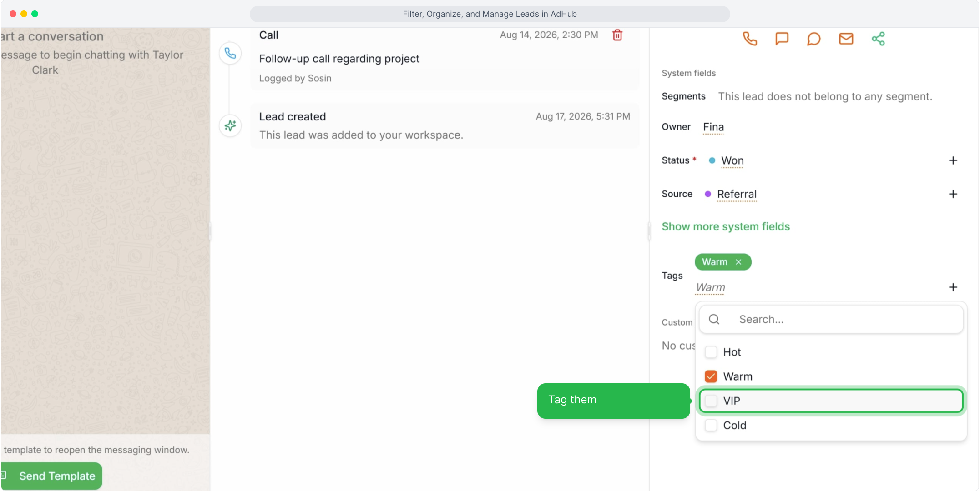
Task: Click the macOS yellow minimize button
Action: (24, 14)
